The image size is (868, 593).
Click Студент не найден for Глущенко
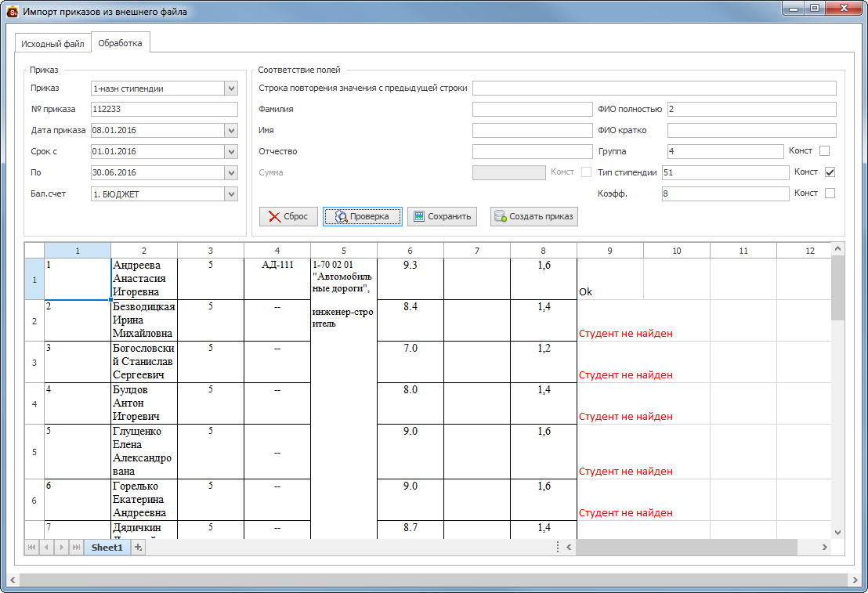[625, 472]
